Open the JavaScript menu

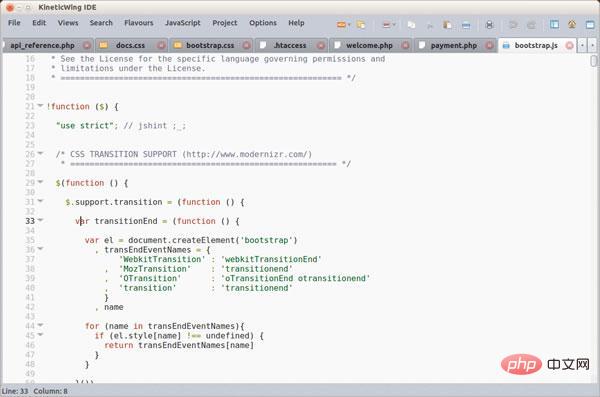[x=183, y=23]
